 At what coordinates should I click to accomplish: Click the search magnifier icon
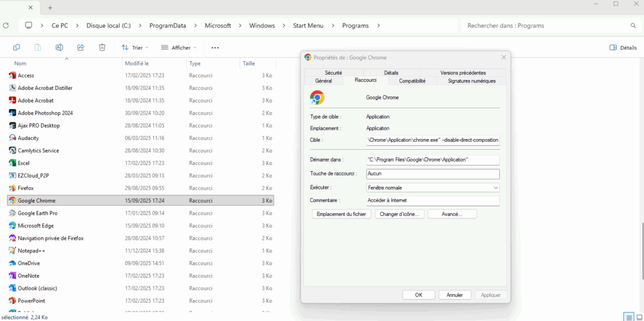click(x=633, y=25)
